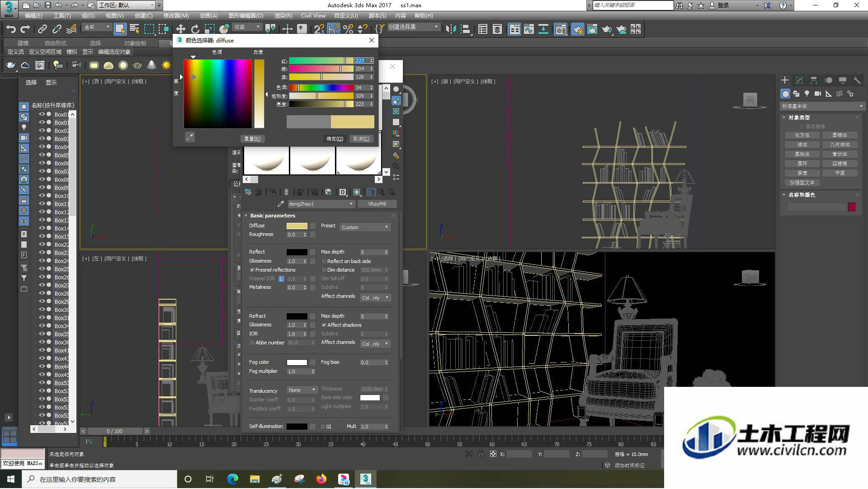This screenshot has height=489, width=868.
Task: Open 修改器(M) menu
Action: [x=176, y=15]
